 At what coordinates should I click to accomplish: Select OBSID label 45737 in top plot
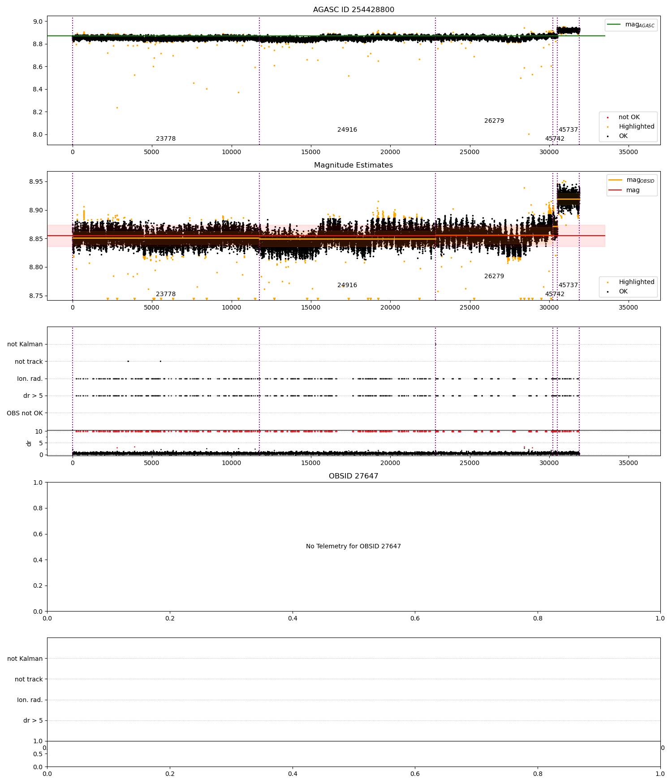[x=568, y=130]
